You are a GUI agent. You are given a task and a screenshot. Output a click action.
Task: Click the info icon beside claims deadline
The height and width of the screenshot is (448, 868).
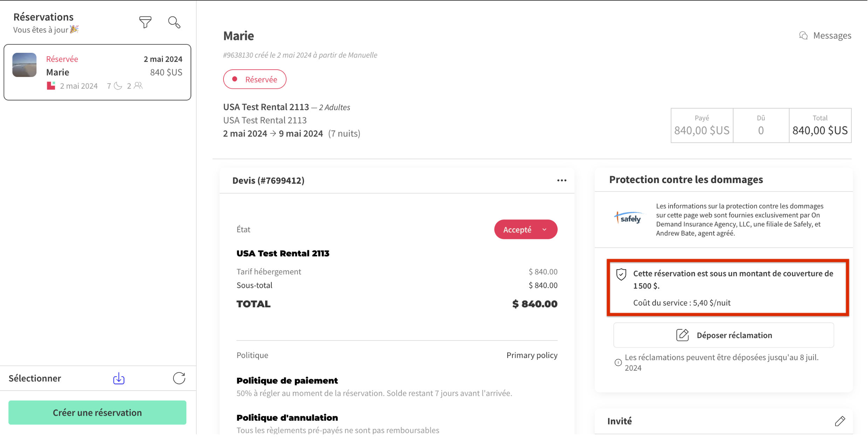618,363
